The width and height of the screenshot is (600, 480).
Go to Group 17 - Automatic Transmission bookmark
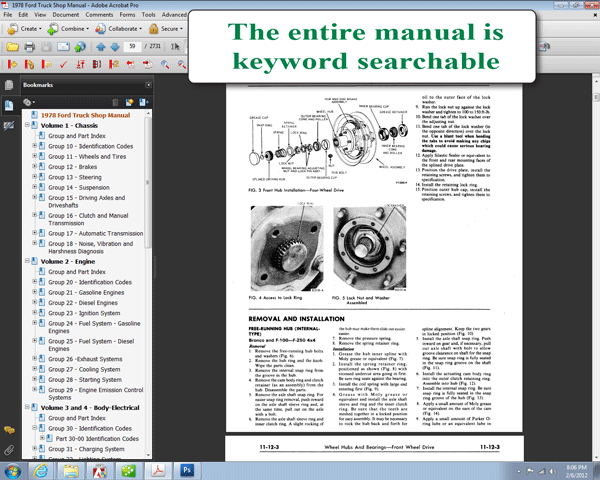click(x=96, y=233)
